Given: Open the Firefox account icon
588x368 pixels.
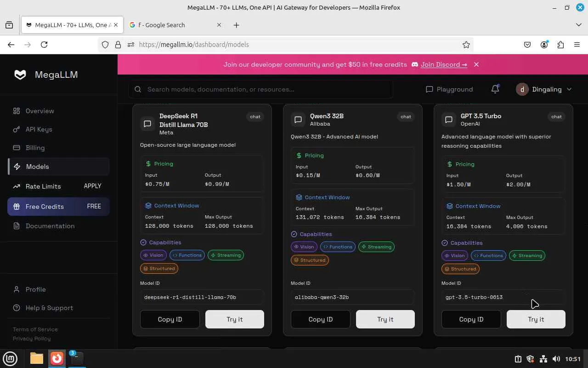Looking at the screenshot, I should 544,45.
